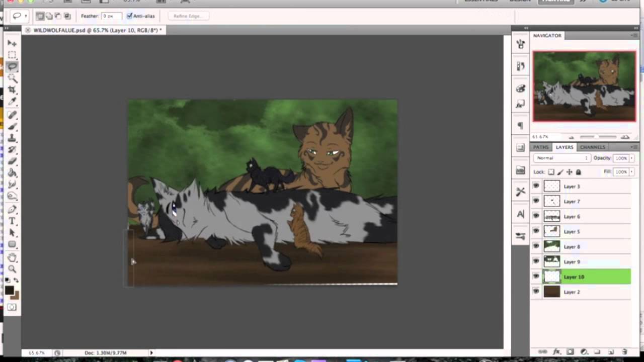Screen dimensions: 644x362
Task: Click the Refine Edge button
Action: 187,16
